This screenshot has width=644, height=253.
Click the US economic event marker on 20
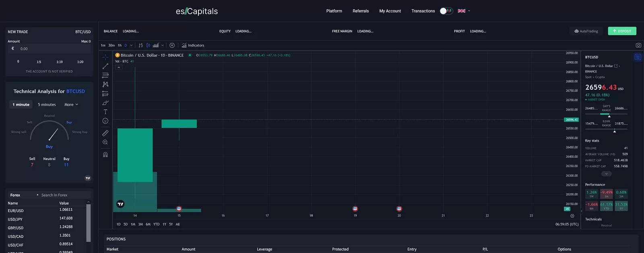pyautogui.click(x=399, y=209)
